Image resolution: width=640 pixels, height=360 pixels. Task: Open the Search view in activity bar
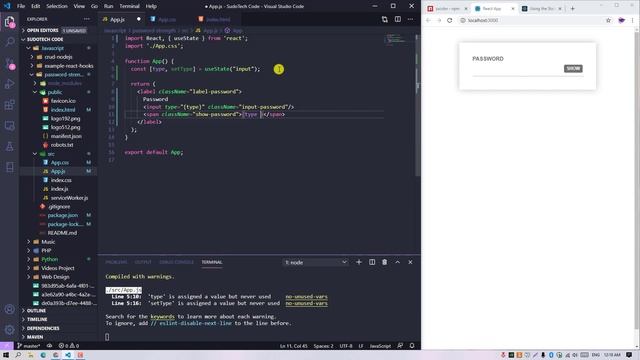point(9,42)
